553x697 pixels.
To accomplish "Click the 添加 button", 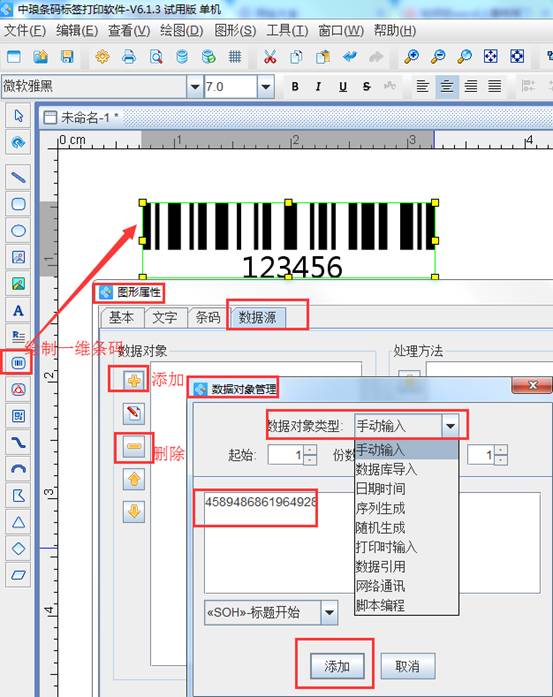I will tap(337, 666).
